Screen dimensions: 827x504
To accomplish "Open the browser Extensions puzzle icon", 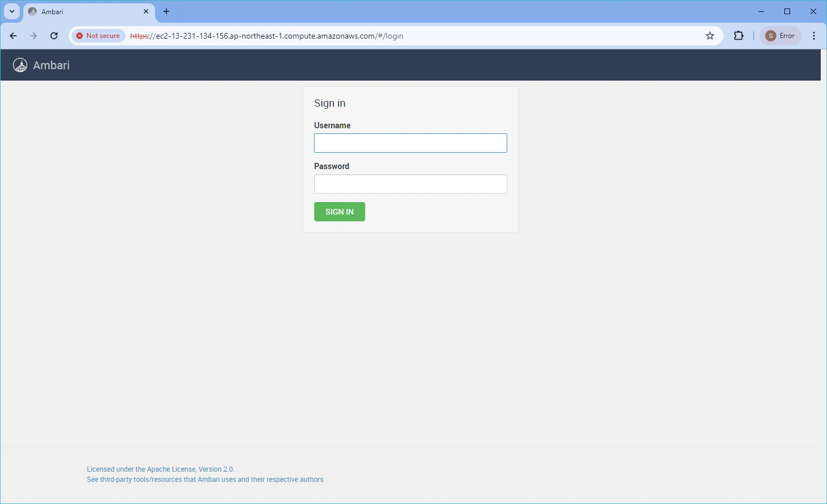I will 738,36.
